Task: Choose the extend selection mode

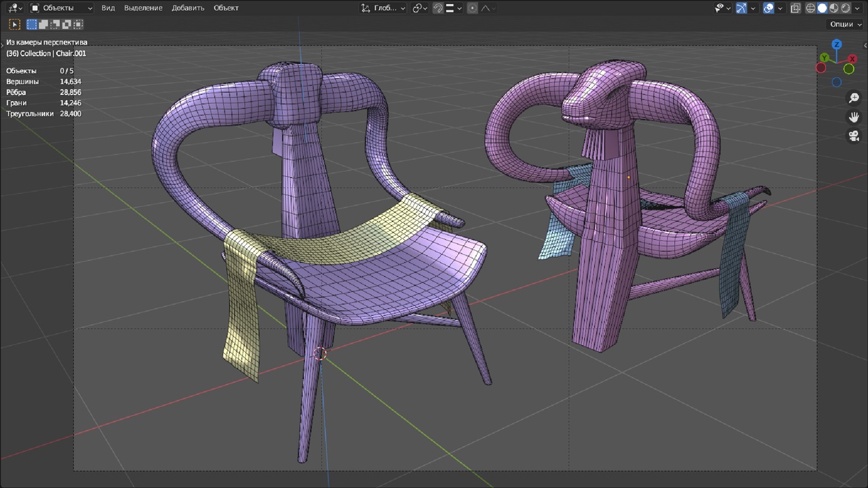Action: point(43,24)
